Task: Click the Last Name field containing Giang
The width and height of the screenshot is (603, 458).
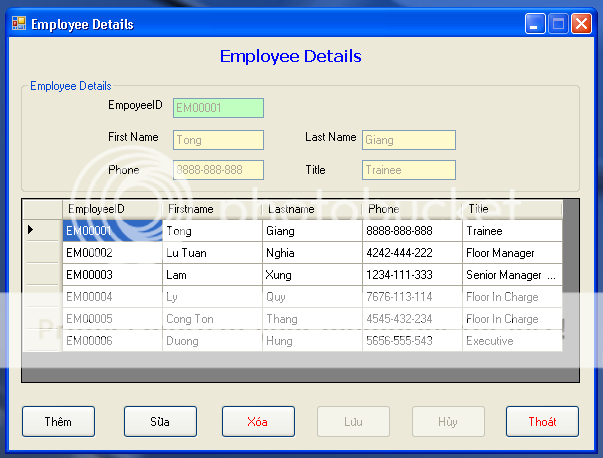Action: click(409, 140)
